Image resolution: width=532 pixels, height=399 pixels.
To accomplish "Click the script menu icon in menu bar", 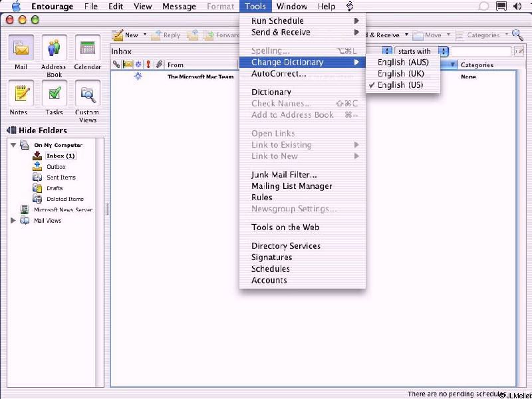I will click(x=350, y=6).
